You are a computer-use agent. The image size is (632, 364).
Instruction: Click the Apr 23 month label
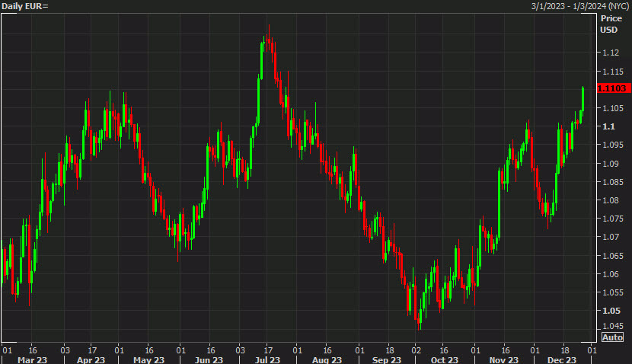click(x=91, y=359)
